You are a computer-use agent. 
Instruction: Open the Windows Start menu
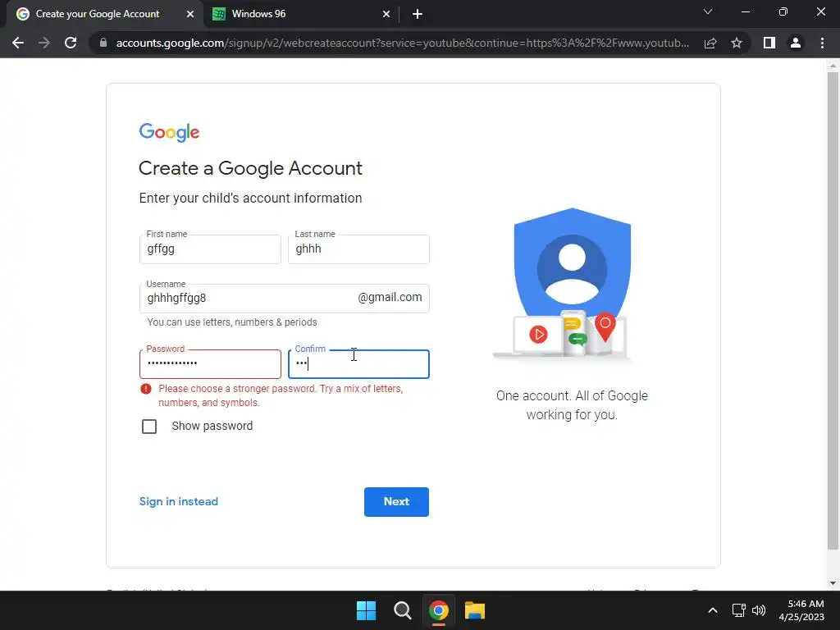367,610
